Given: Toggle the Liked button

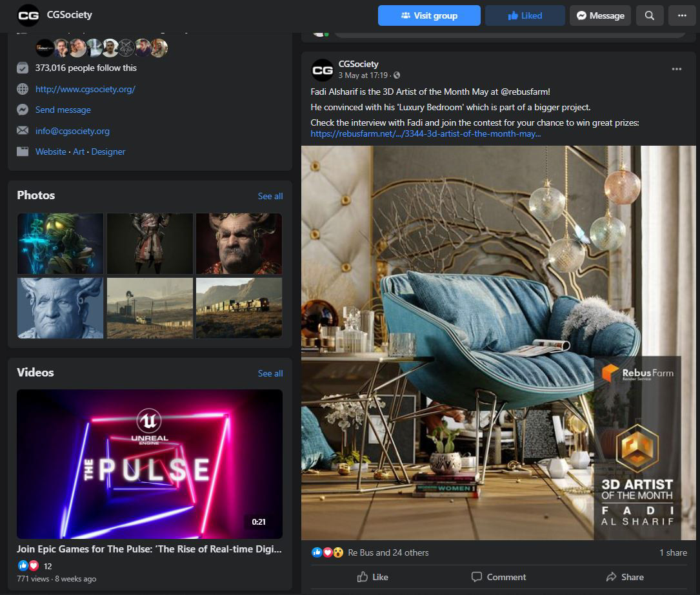Looking at the screenshot, I should point(525,15).
